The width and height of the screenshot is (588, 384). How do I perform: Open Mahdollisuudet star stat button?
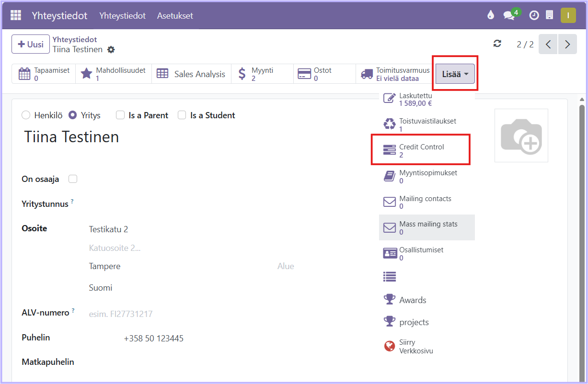114,74
